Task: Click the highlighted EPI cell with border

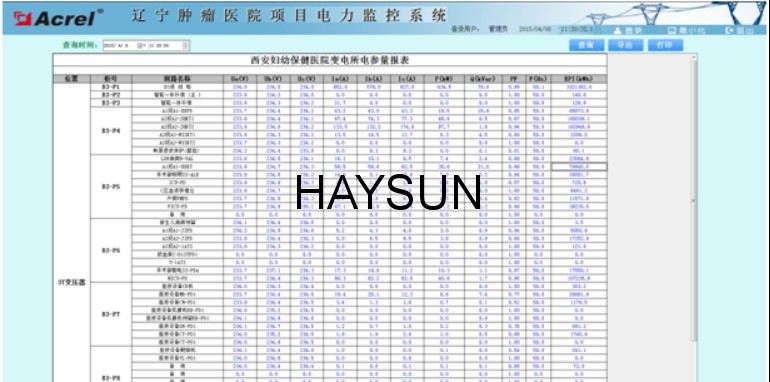Action: (579, 166)
